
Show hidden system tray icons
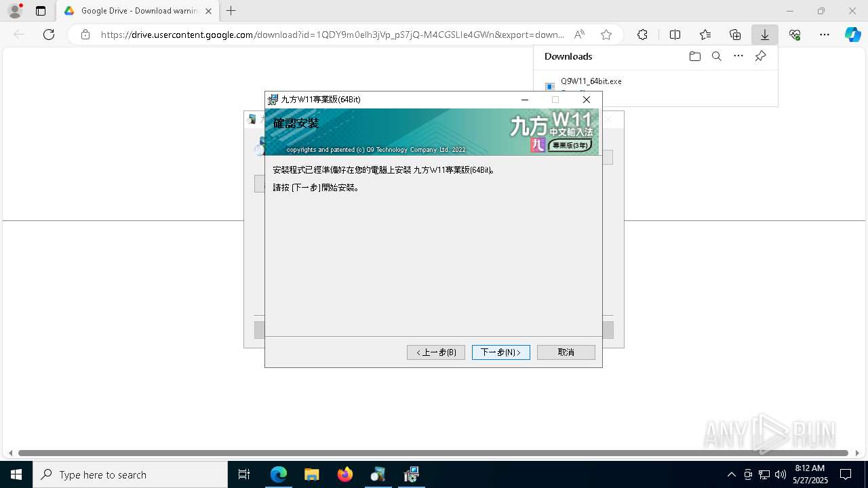point(731,474)
